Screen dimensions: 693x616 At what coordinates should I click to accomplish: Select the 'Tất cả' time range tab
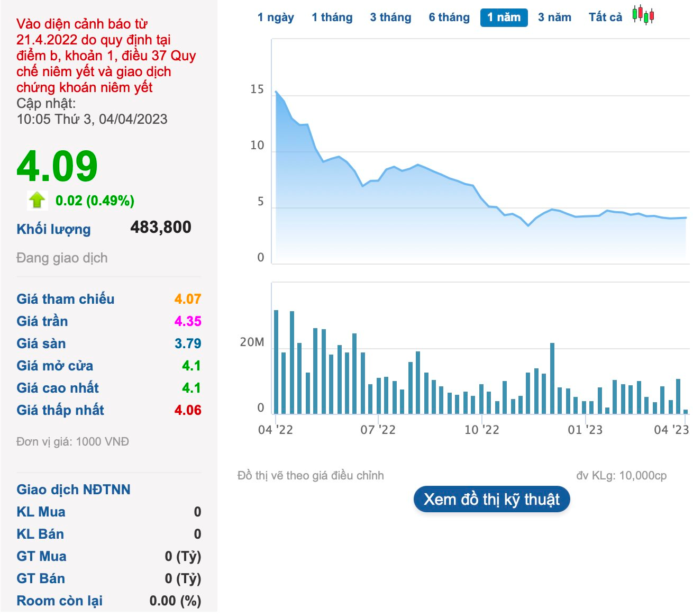click(x=606, y=17)
